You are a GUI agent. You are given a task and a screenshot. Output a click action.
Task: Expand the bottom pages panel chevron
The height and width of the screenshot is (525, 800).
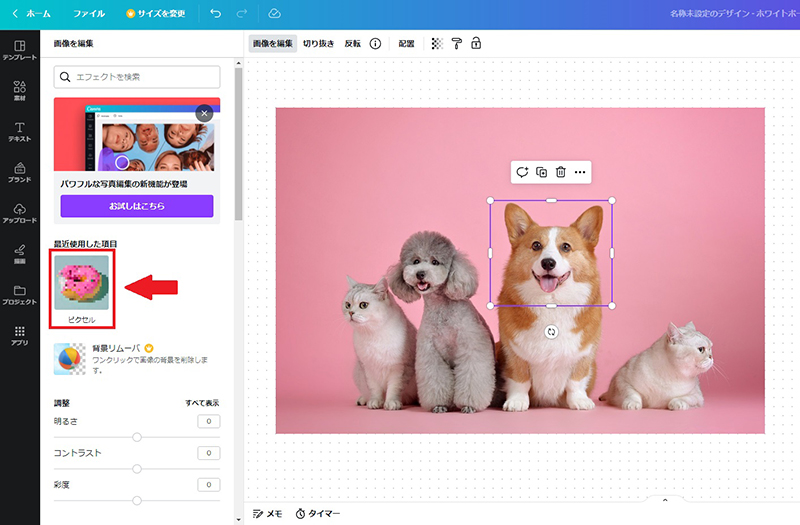[x=665, y=501]
